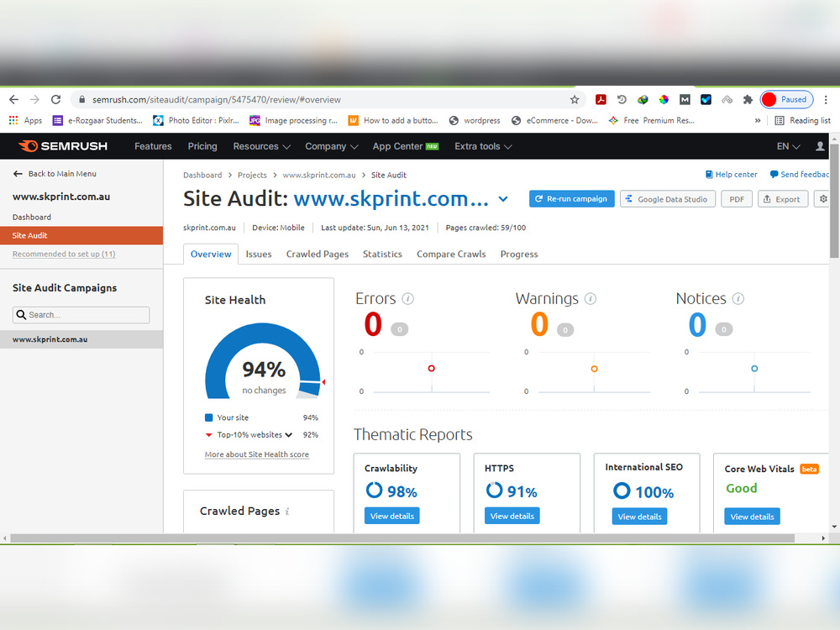Viewport: 840px width, 630px height.
Task: View details for International SEO
Action: (639, 517)
